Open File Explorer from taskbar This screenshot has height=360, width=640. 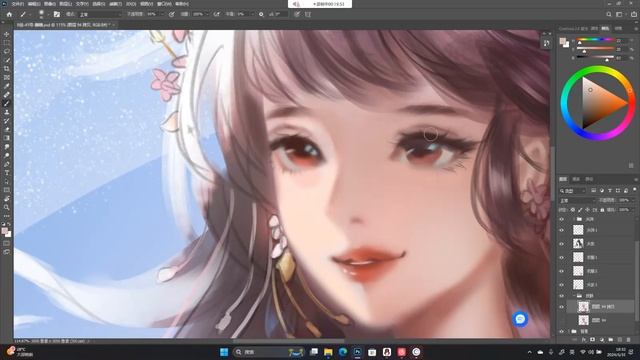[x=328, y=352]
